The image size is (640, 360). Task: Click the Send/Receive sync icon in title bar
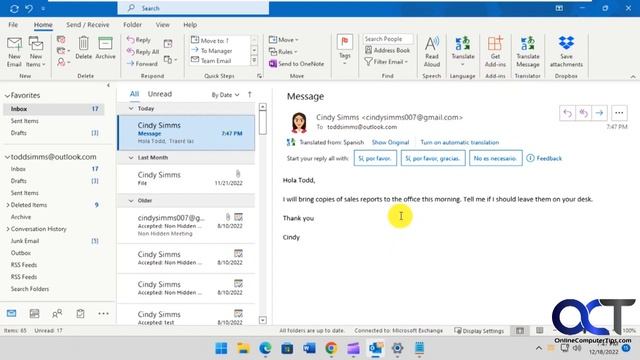point(14,8)
